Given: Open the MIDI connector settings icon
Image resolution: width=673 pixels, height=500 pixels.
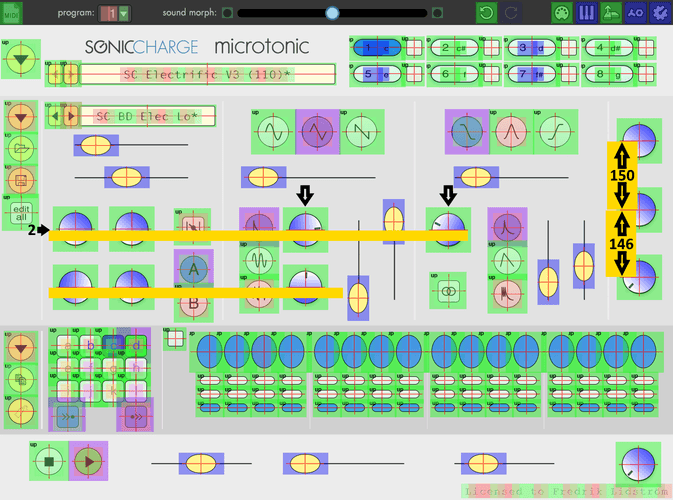Looking at the screenshot, I should (x=562, y=13).
